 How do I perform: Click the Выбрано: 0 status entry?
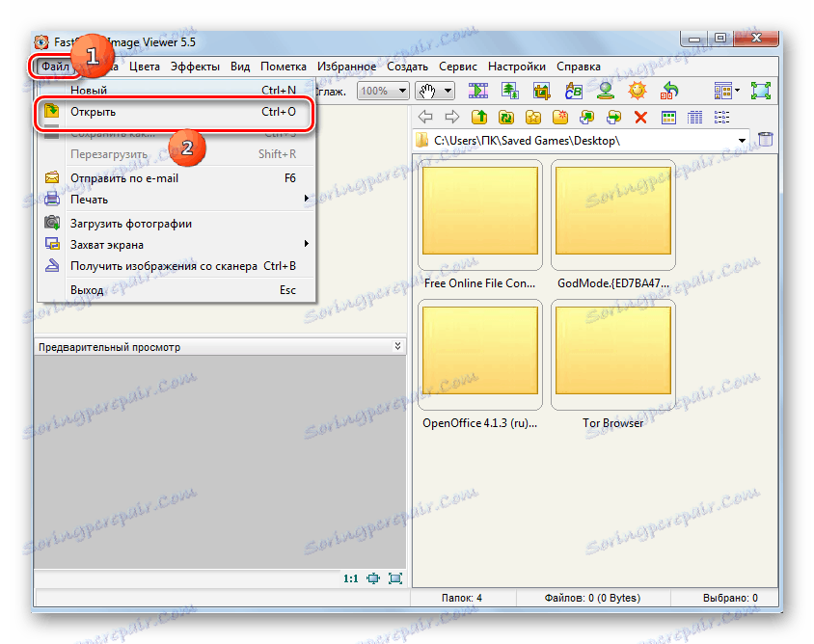coord(730,598)
